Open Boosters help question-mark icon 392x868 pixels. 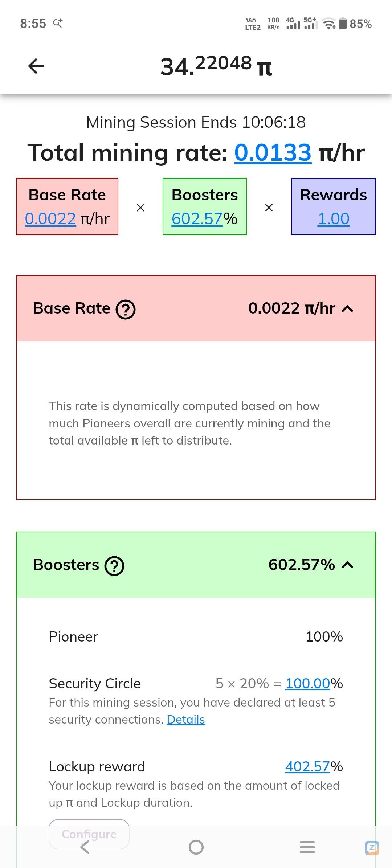[115, 566]
